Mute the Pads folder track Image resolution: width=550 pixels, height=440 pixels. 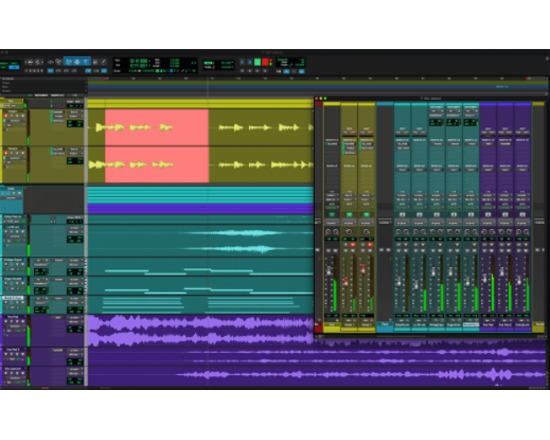tap(19, 193)
